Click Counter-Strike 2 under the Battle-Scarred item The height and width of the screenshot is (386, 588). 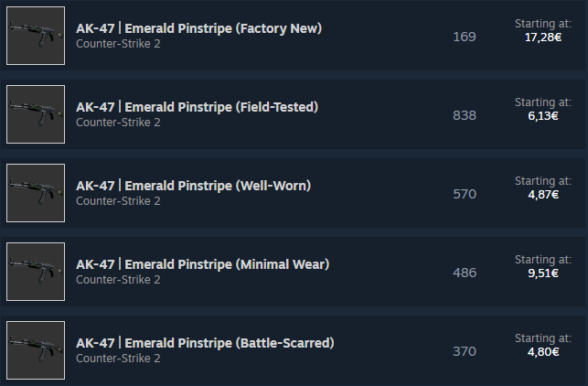118,359
